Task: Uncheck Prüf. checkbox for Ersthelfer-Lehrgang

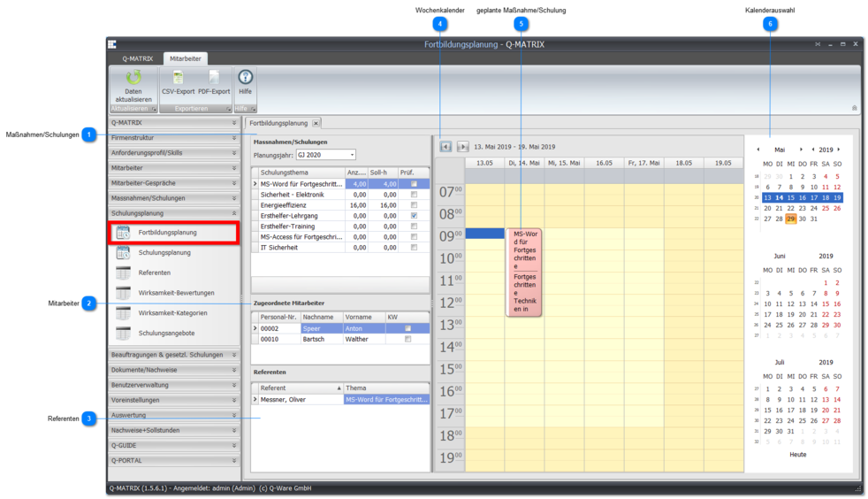Action: pos(414,216)
